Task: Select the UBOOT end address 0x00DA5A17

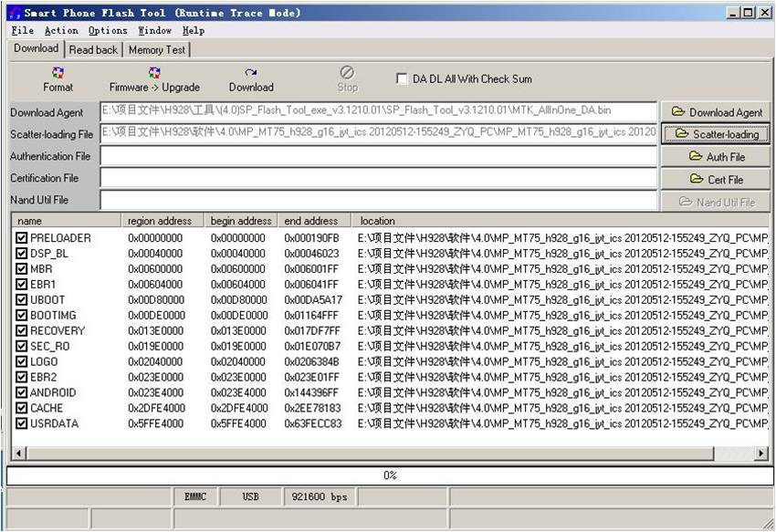Action: pos(313,300)
